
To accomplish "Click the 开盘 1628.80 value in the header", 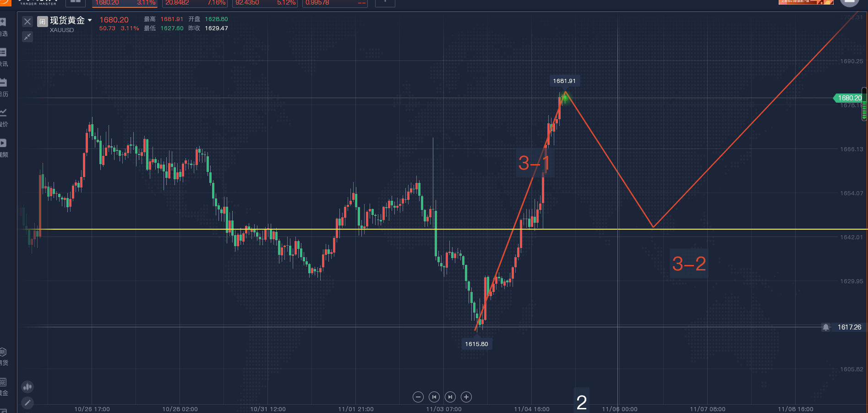I will (x=216, y=19).
